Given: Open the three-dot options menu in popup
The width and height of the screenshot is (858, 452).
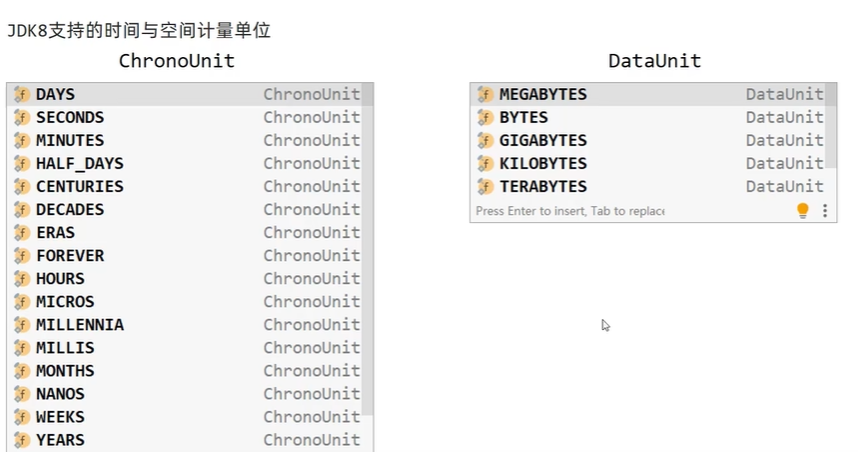Looking at the screenshot, I should (x=825, y=211).
